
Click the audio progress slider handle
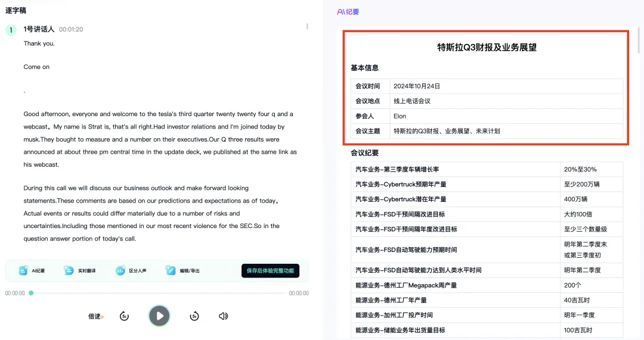point(31,293)
